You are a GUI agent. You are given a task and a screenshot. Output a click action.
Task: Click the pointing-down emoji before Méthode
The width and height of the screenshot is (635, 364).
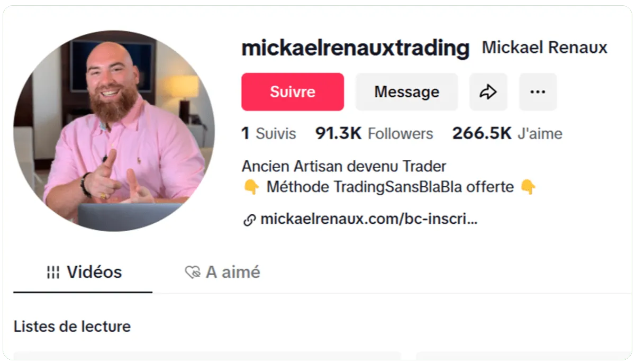[x=251, y=187]
